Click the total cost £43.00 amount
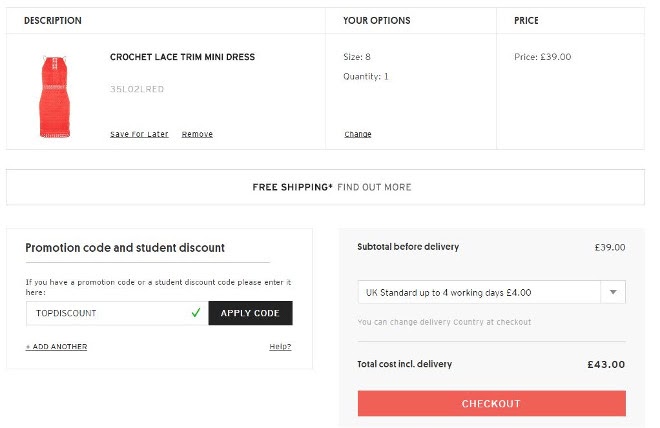Viewport: 660px width, 428px height. click(606, 364)
